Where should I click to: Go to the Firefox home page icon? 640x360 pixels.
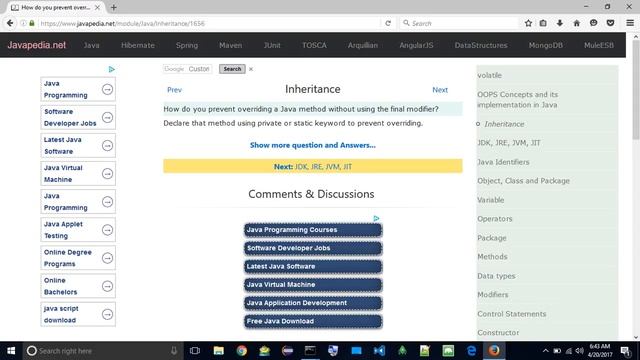pos(576,23)
